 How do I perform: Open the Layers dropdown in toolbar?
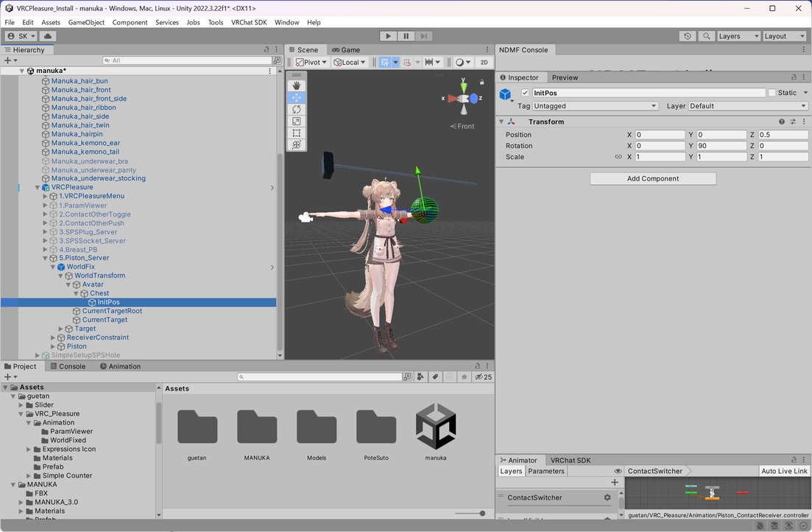pos(738,36)
